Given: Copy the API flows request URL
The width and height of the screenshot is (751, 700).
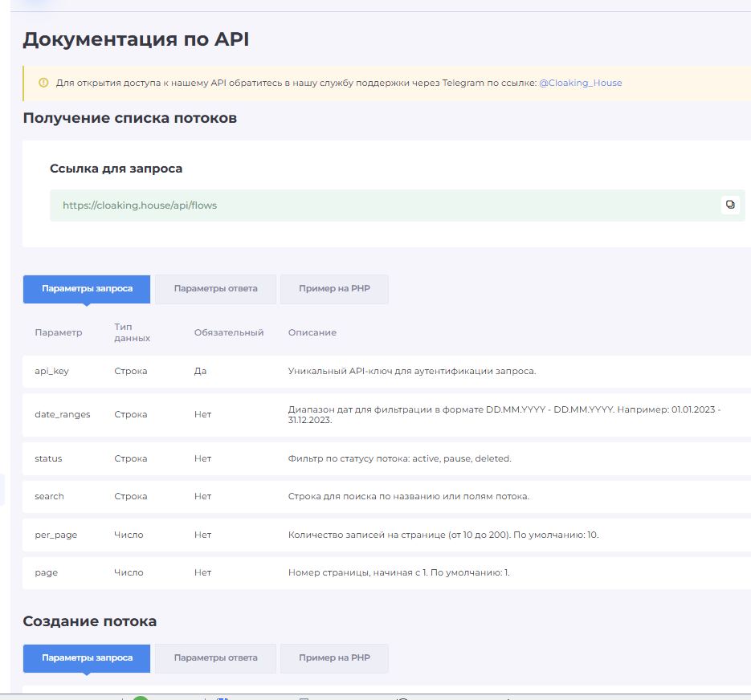Looking at the screenshot, I should pos(729,205).
